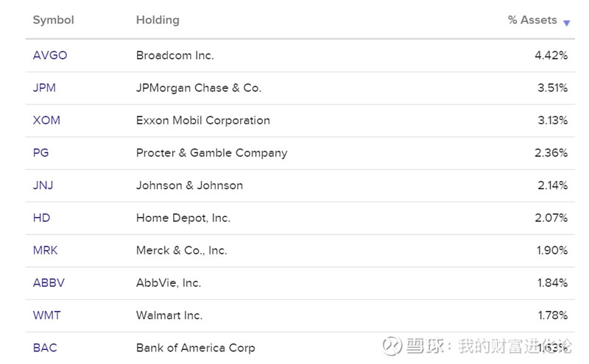Click Broadcom's 4.42% assets value
This screenshot has width=589, height=364.
pyautogui.click(x=551, y=55)
